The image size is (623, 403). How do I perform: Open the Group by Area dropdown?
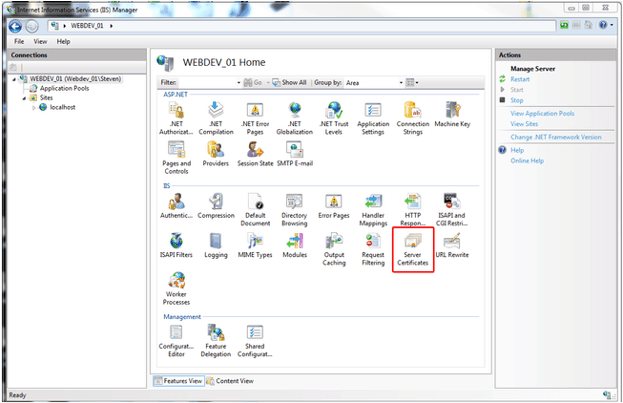(x=401, y=83)
